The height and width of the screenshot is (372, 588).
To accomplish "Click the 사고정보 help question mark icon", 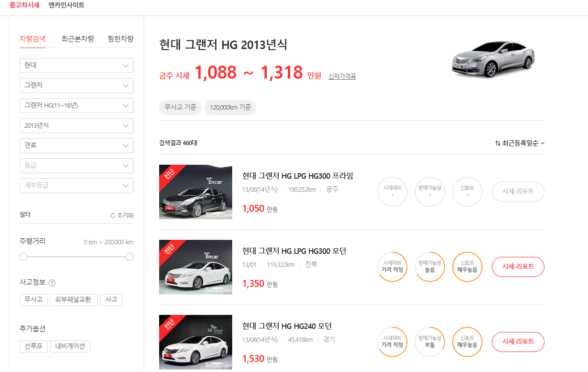I will click(52, 283).
